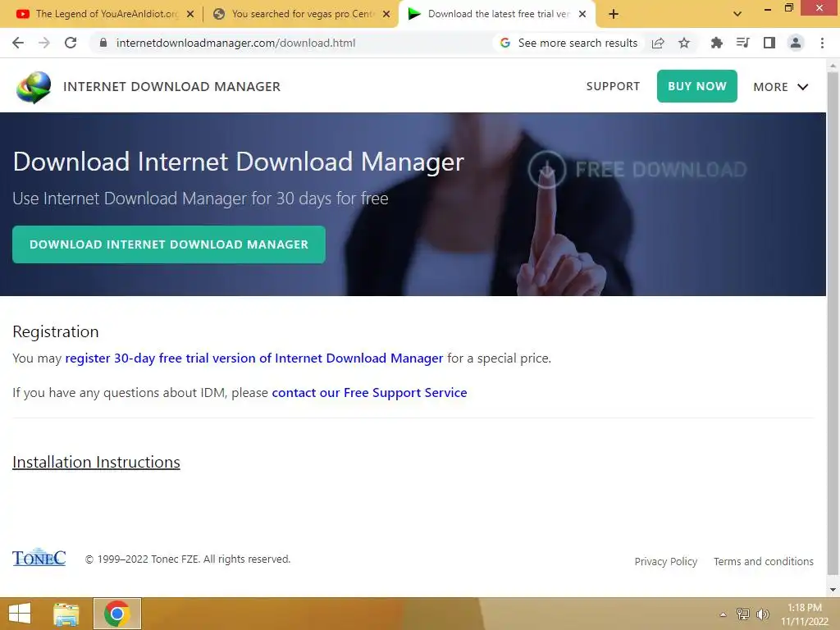Image resolution: width=840 pixels, height=630 pixels.
Task: Open the taskbar clock and date
Action: tap(804, 614)
